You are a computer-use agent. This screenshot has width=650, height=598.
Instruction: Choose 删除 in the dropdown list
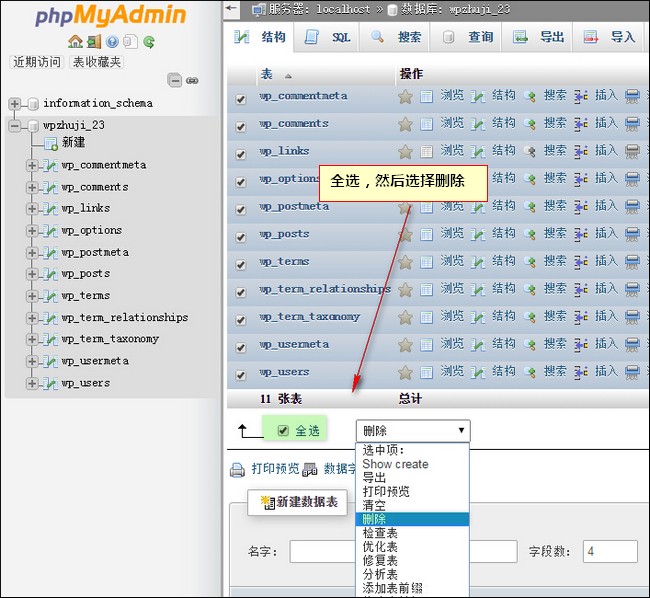tap(412, 519)
